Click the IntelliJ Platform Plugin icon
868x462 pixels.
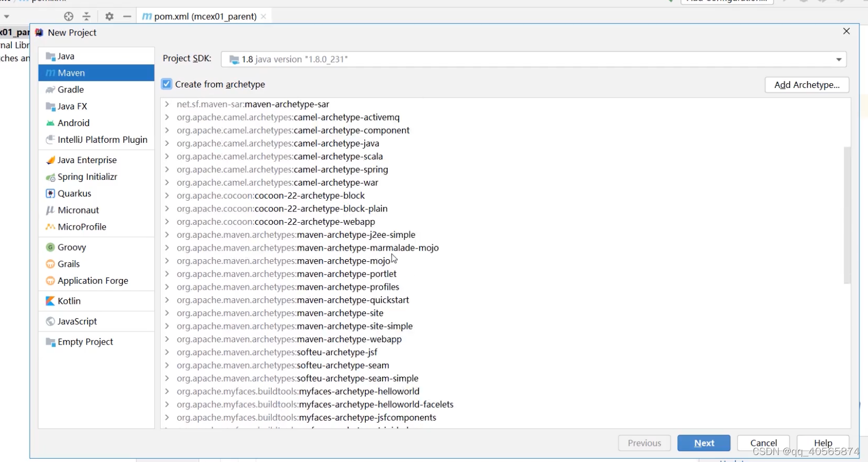click(50, 140)
